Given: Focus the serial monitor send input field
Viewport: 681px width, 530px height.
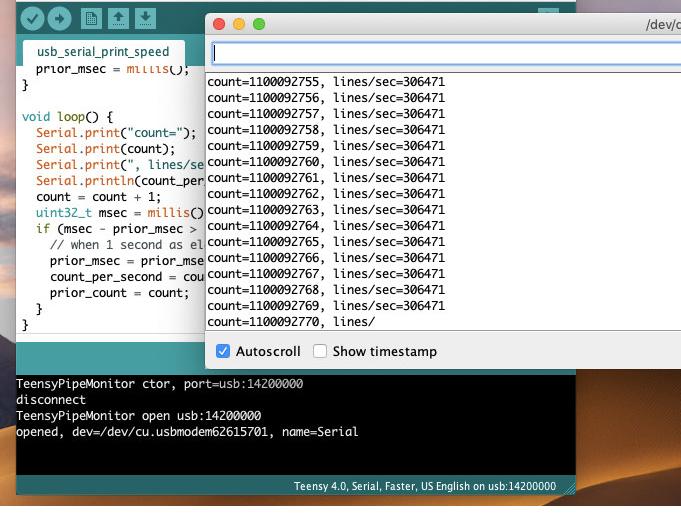Looking at the screenshot, I should point(445,53).
